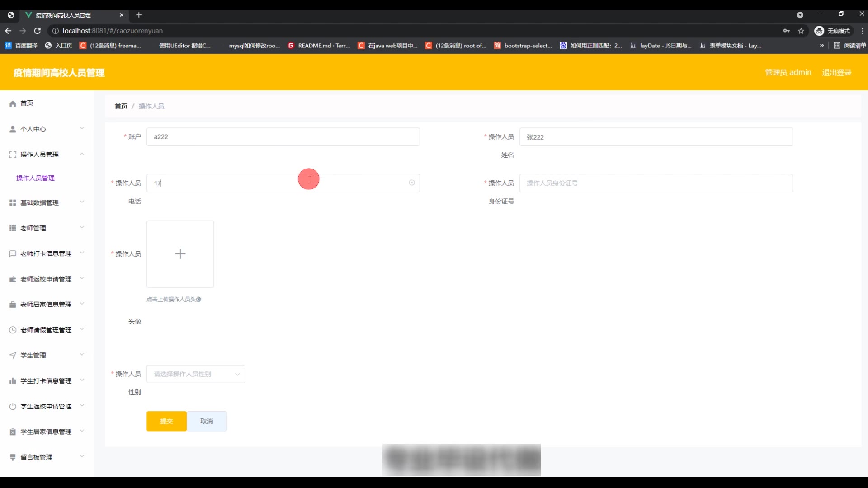Screen dimensions: 868x488
Task: Reload the page with refresh icon
Action: [x=38, y=31]
